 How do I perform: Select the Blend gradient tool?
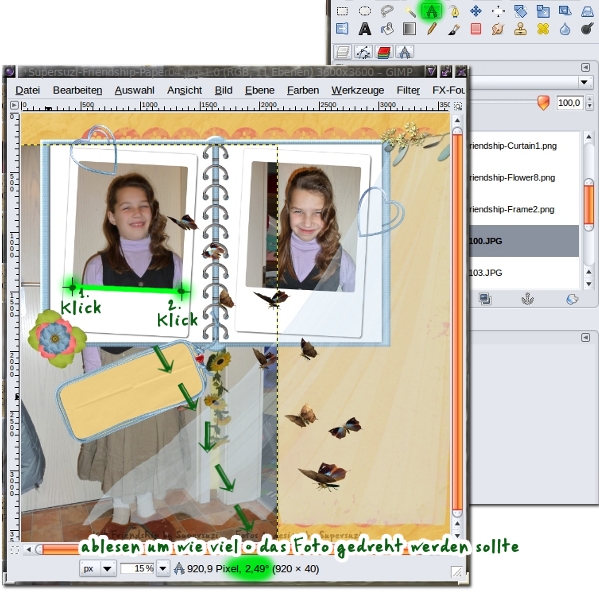(410, 29)
